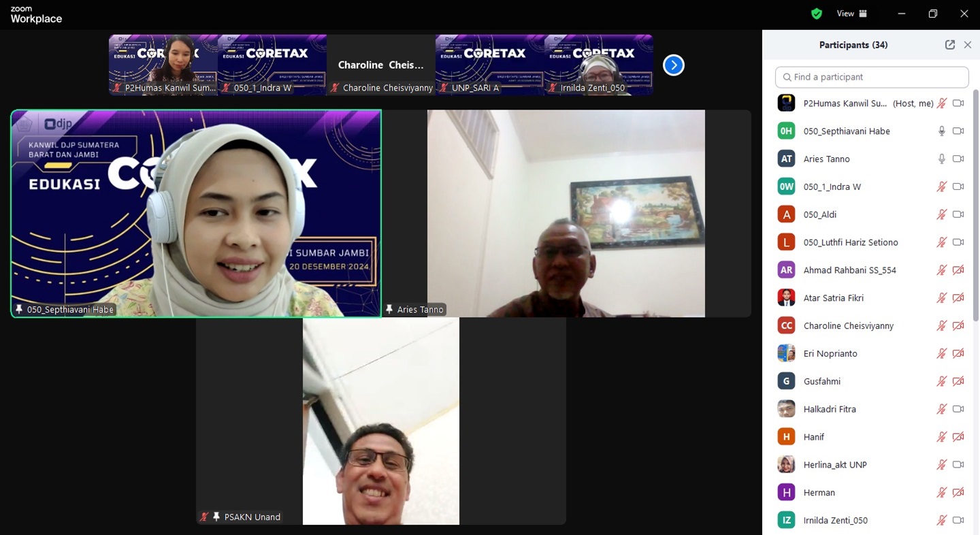Open the View layout menu

pos(851,14)
